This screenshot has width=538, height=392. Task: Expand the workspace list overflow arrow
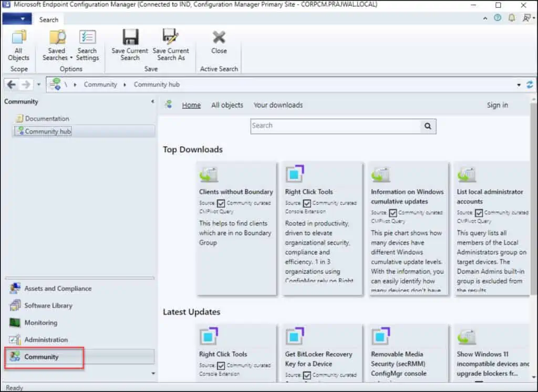153,374
